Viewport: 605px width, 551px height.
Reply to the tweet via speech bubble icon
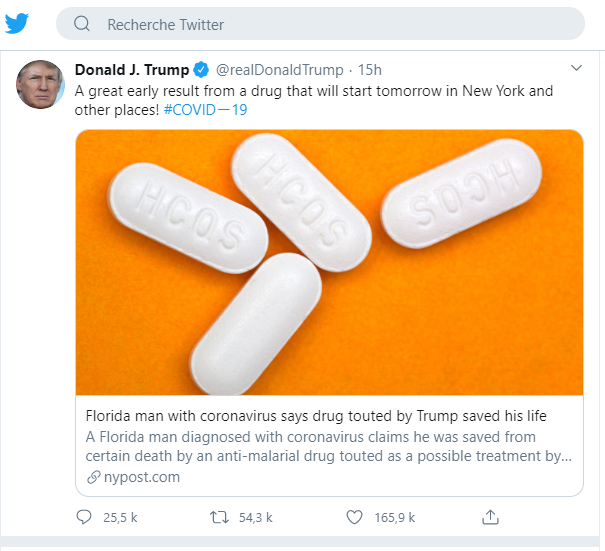click(x=84, y=517)
